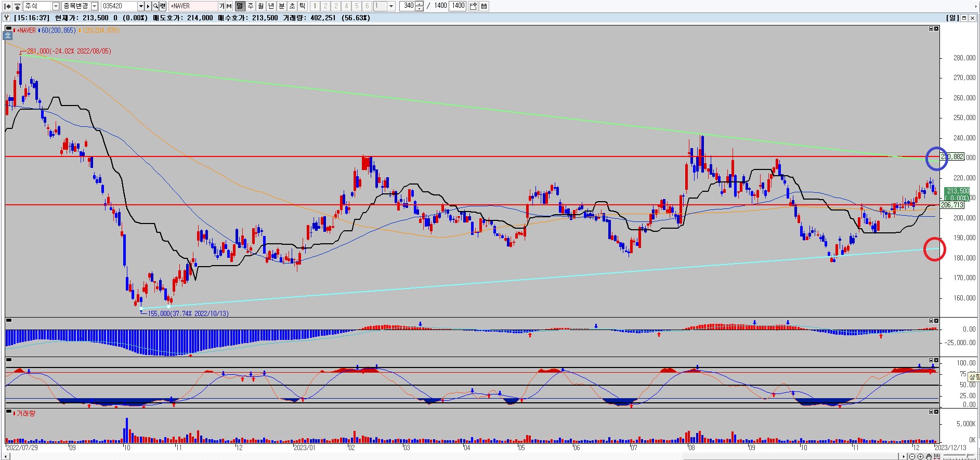Viewport: 980px width, 460px height.
Task: Select interval preset button 5
Action: (x=357, y=6)
